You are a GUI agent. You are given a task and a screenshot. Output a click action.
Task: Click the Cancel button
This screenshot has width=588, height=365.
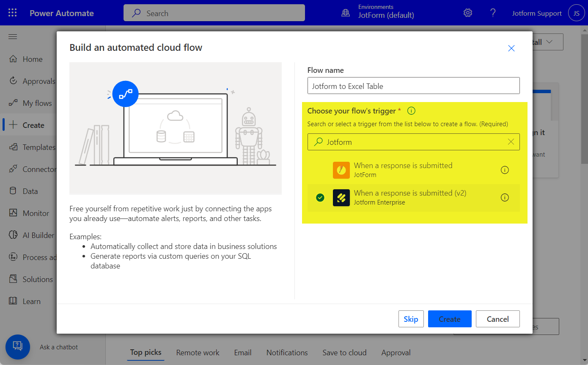click(x=497, y=319)
